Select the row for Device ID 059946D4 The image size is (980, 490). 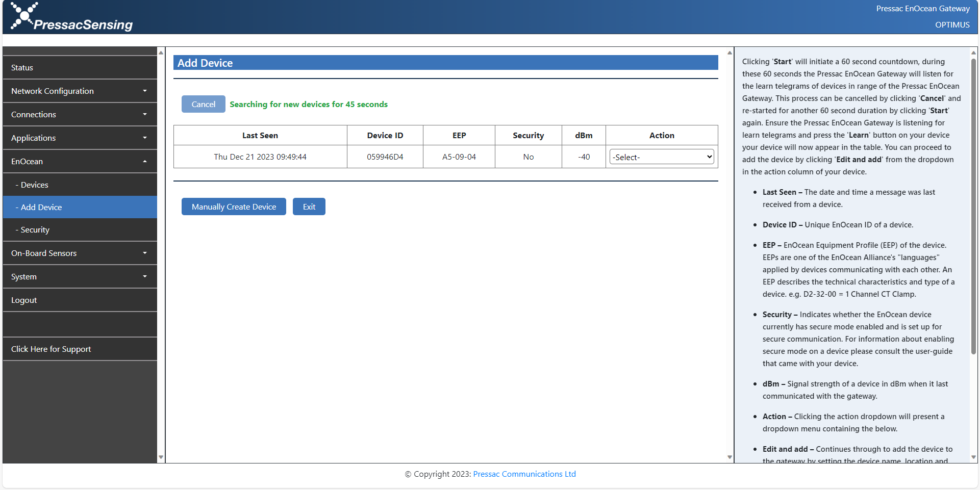[385, 157]
